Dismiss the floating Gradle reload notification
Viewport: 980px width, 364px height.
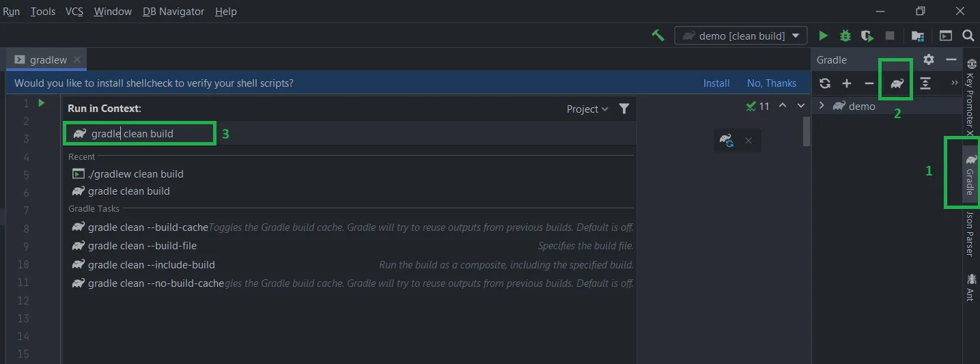tap(748, 141)
